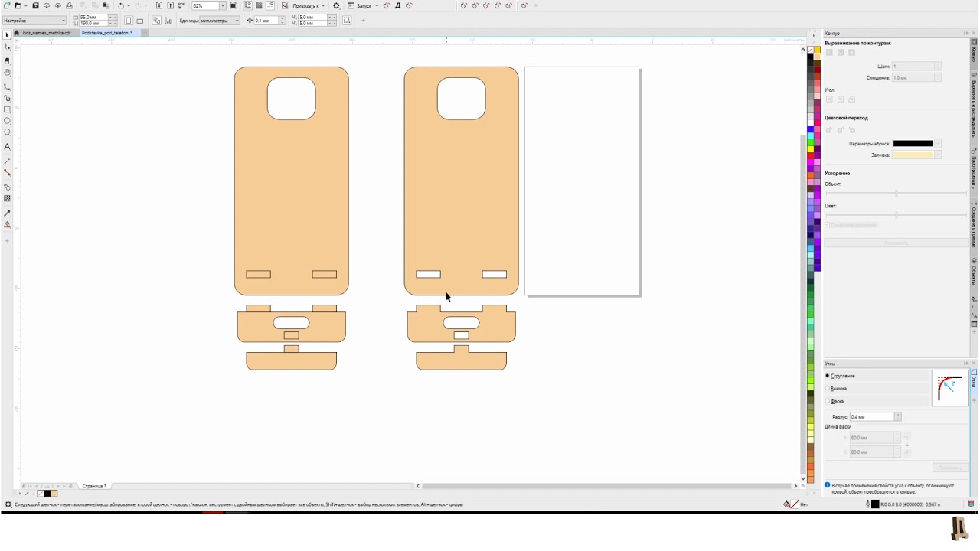Select the Zoom tool in toolbox
The height and width of the screenshot is (551, 980).
pos(8,73)
